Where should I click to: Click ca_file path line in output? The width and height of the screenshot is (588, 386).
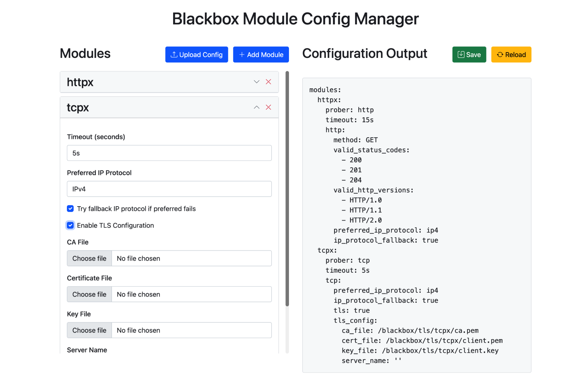point(410,331)
